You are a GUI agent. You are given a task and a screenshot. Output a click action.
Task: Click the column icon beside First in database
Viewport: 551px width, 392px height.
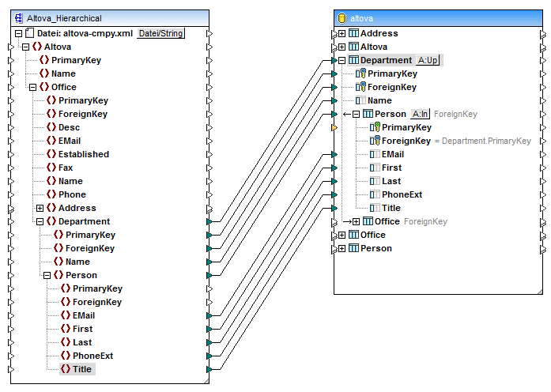[375, 168]
